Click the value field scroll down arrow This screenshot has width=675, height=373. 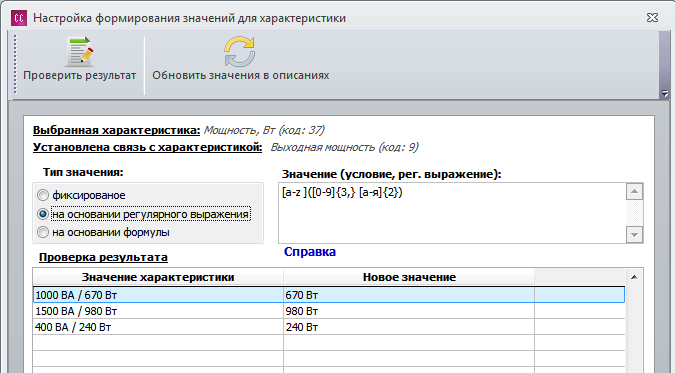pyautogui.click(x=634, y=235)
